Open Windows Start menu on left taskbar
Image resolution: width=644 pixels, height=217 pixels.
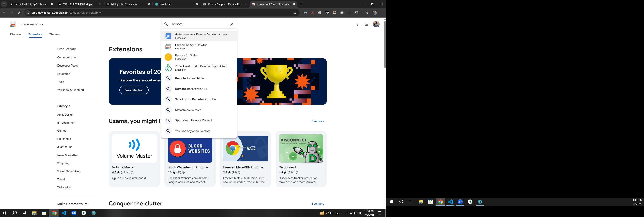click(4, 213)
